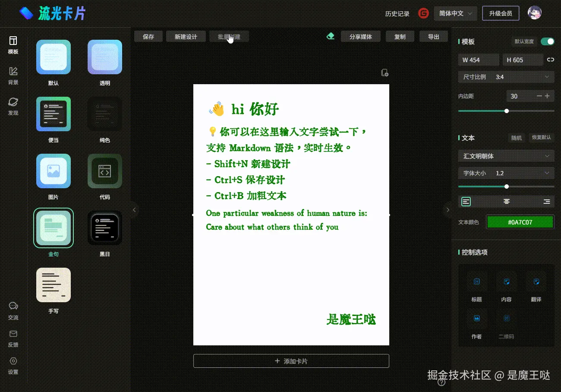Open the #0A7C07 text color swatch
The height and width of the screenshot is (392, 561).
[520, 222]
